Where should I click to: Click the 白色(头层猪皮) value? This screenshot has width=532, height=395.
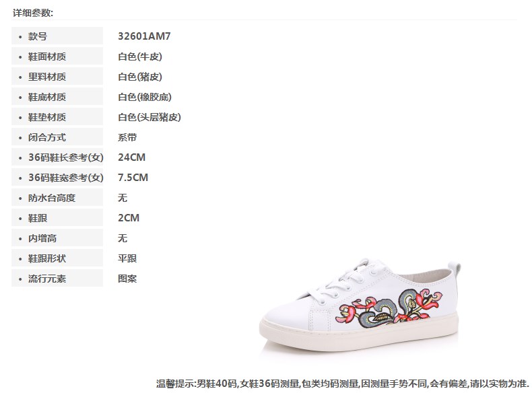point(149,117)
